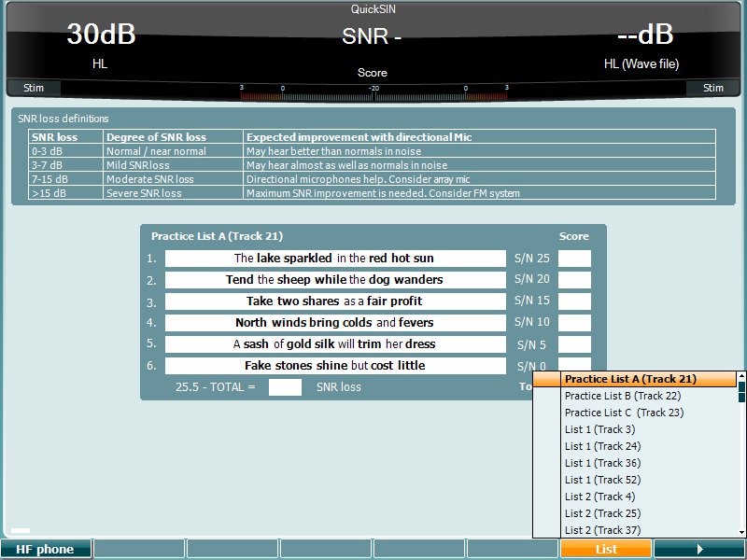Select Practice List A (Track 21) in dropdown
Image resolution: width=747 pixels, height=560 pixels.
[635, 379]
